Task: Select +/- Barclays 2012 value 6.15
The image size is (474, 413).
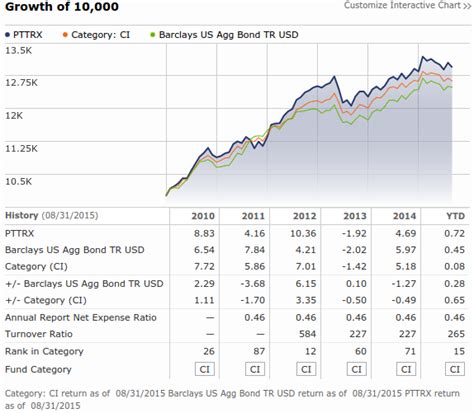Action: click(305, 284)
